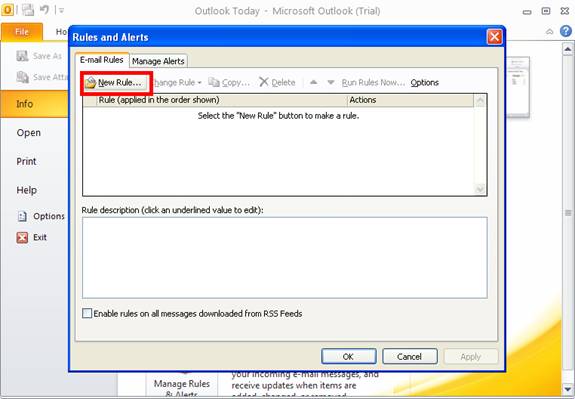Screen dimensions: 575x399
Task: Select Open in the Backstage menu
Action: coord(29,133)
